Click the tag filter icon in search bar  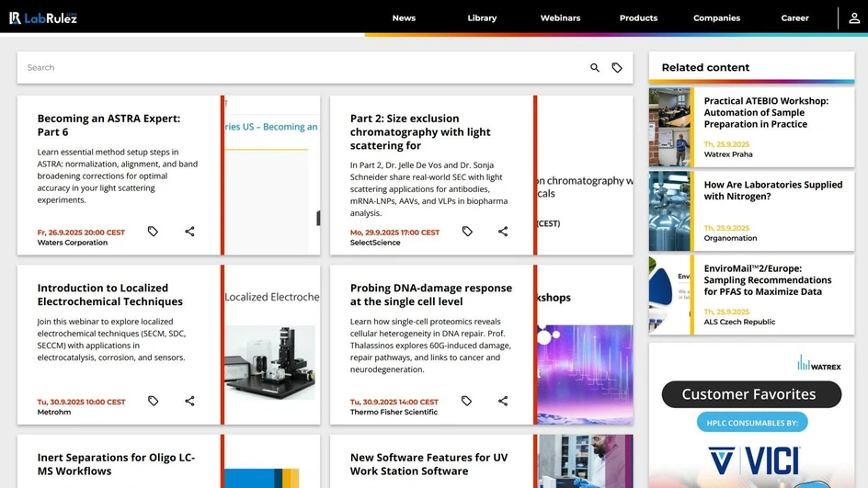pos(617,68)
